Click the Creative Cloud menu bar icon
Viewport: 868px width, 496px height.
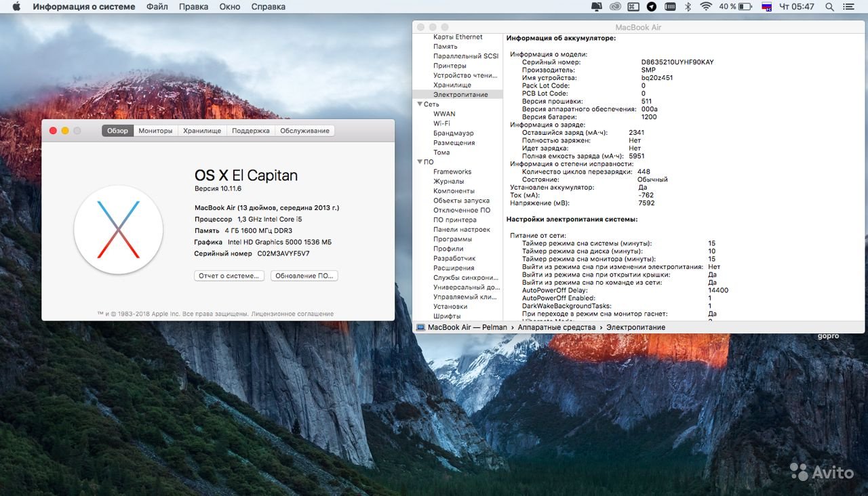(615, 7)
